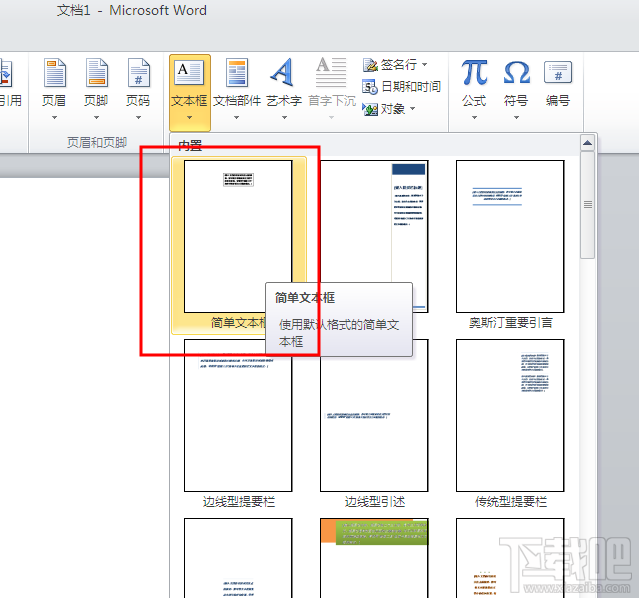This screenshot has height=598, width=639.
Task: Click the 符号 (Symbol) omega icon
Action: tap(516, 73)
